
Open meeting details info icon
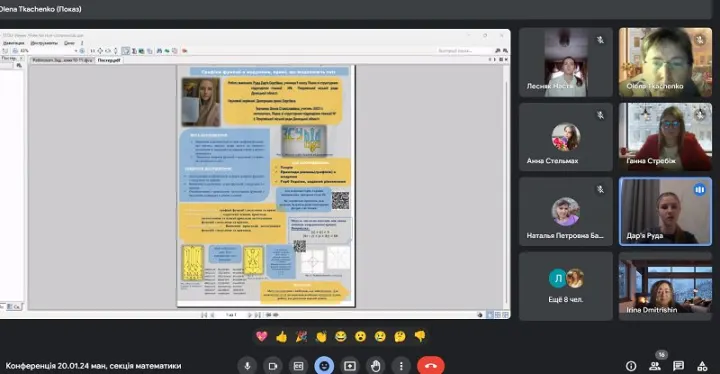631,366
